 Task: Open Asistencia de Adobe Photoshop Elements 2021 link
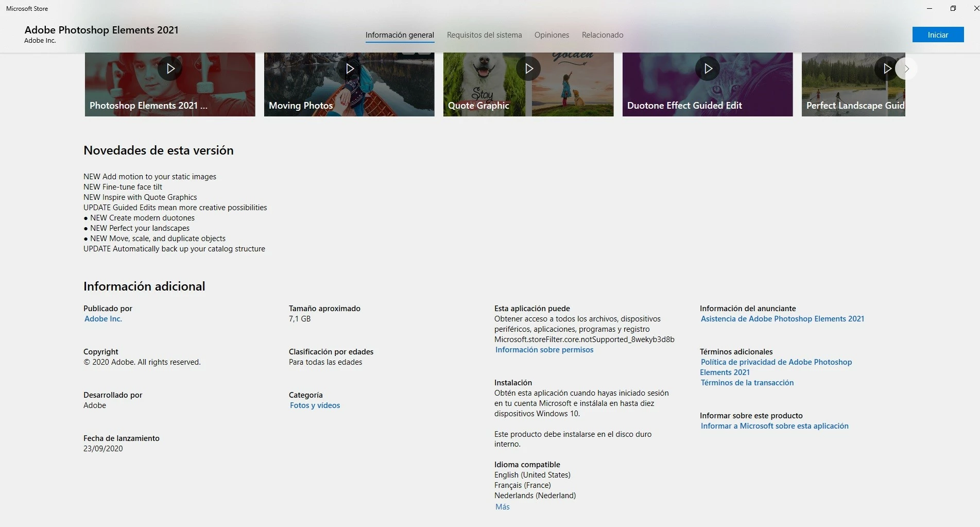tap(782, 319)
